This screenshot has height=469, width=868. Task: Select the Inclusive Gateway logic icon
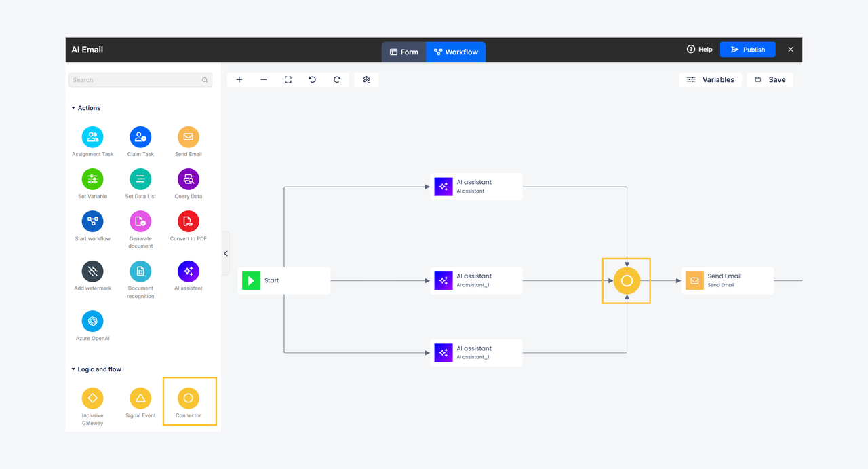pos(93,398)
